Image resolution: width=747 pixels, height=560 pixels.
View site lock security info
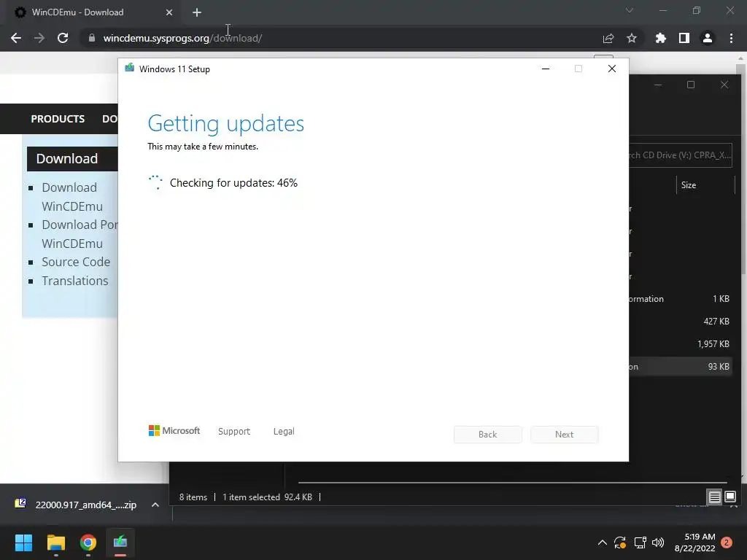tap(92, 38)
